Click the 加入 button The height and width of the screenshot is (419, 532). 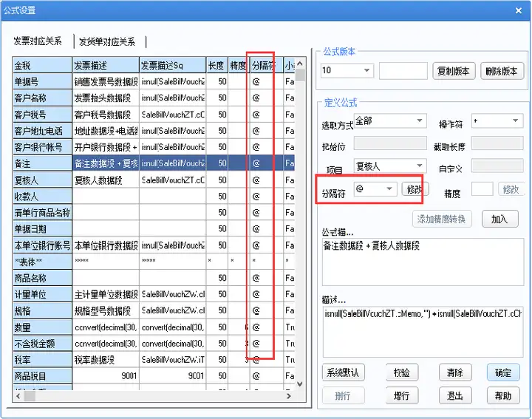click(x=499, y=219)
